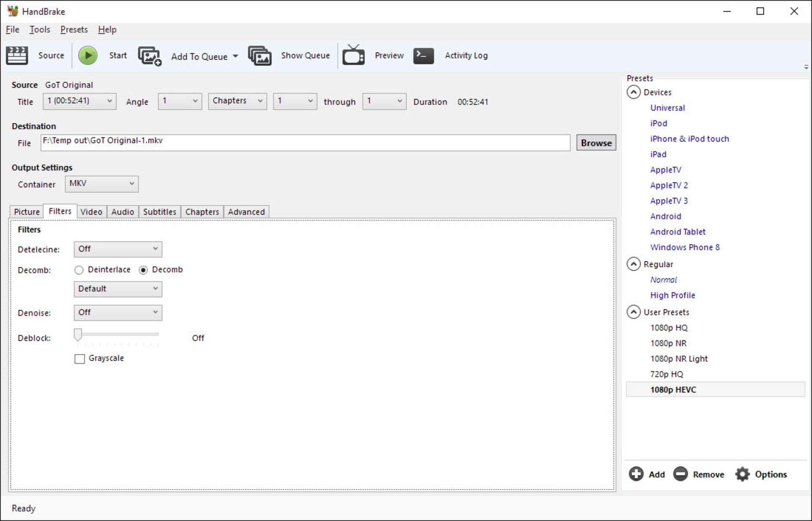Viewport: 812px width, 521px height.
Task: Click the Preview television icon
Action: 353,55
